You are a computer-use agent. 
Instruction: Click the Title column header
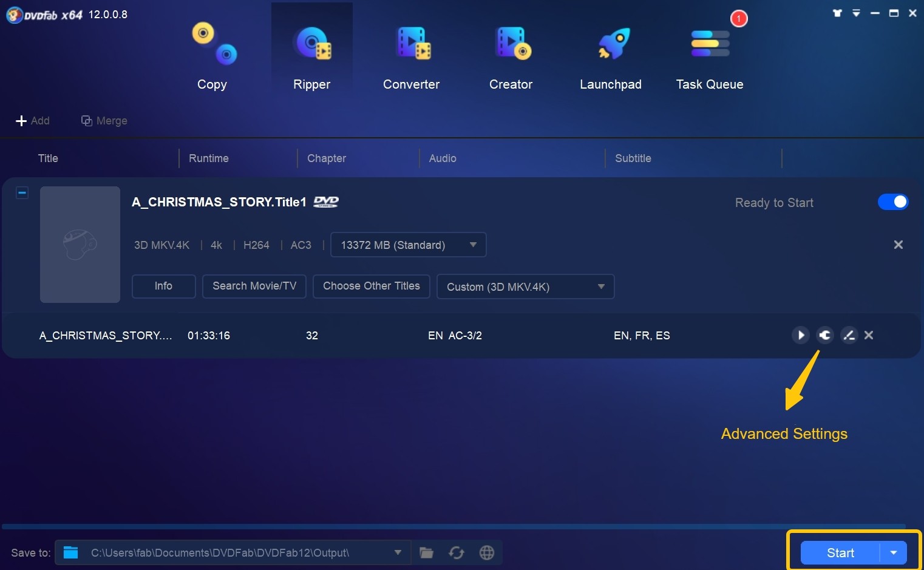coord(48,158)
